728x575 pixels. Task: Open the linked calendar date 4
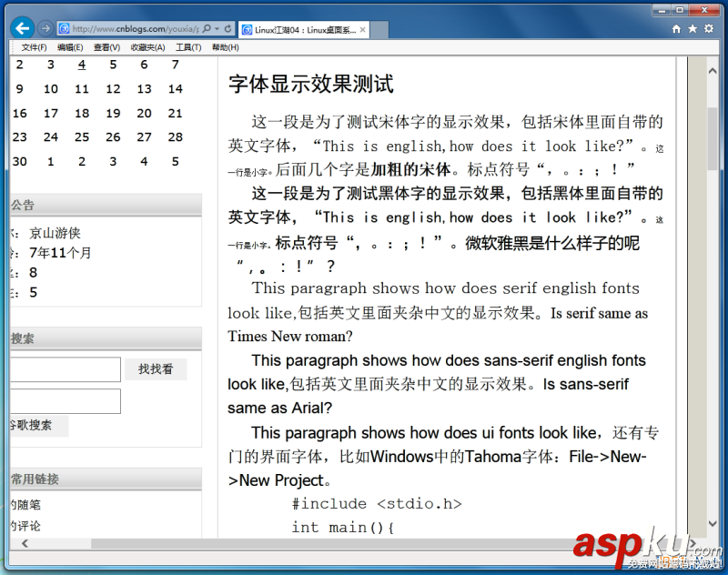point(82,65)
